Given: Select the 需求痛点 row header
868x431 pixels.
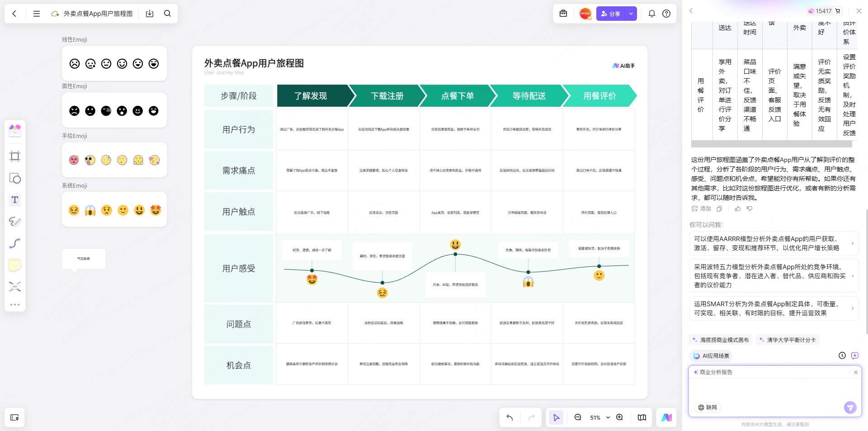Looking at the screenshot, I should coord(239,171).
